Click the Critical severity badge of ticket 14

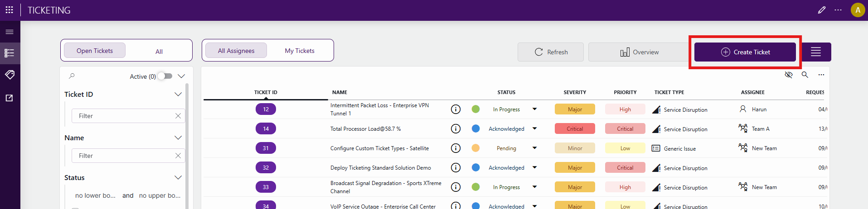click(575, 128)
